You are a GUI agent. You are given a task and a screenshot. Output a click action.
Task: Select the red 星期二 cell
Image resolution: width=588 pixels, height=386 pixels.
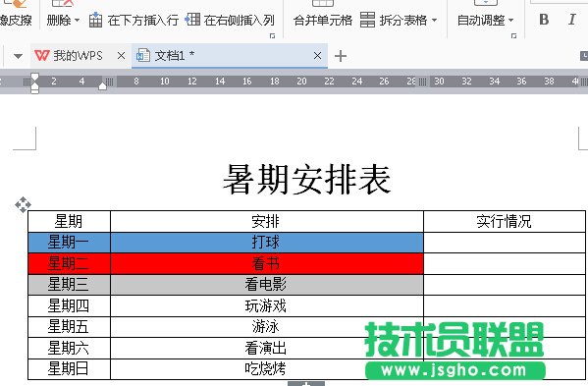pos(69,263)
